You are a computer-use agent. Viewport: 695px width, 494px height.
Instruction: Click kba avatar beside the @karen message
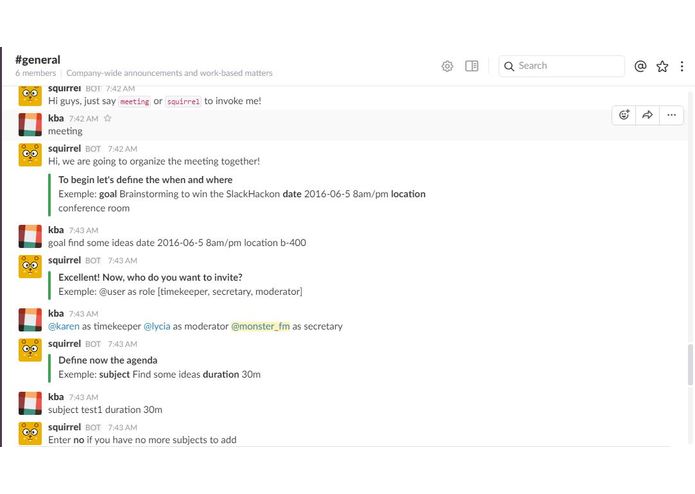coord(30,320)
